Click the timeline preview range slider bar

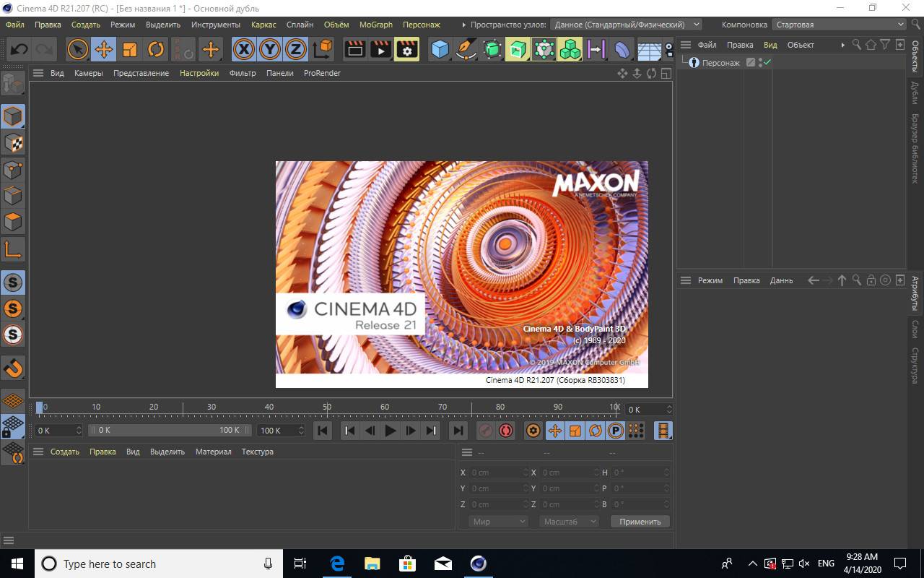(x=170, y=430)
